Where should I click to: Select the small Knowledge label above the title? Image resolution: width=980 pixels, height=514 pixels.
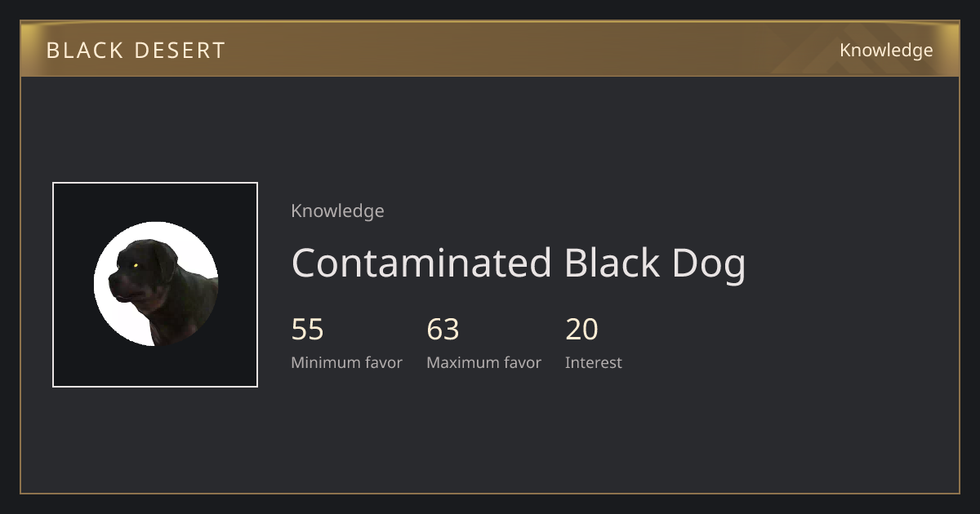[337, 211]
